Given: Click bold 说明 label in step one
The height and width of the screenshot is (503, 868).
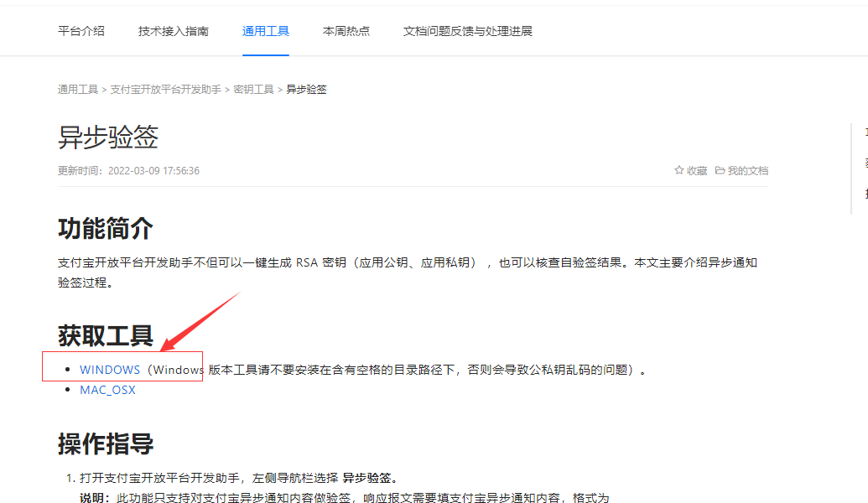Looking at the screenshot, I should click(94, 498).
